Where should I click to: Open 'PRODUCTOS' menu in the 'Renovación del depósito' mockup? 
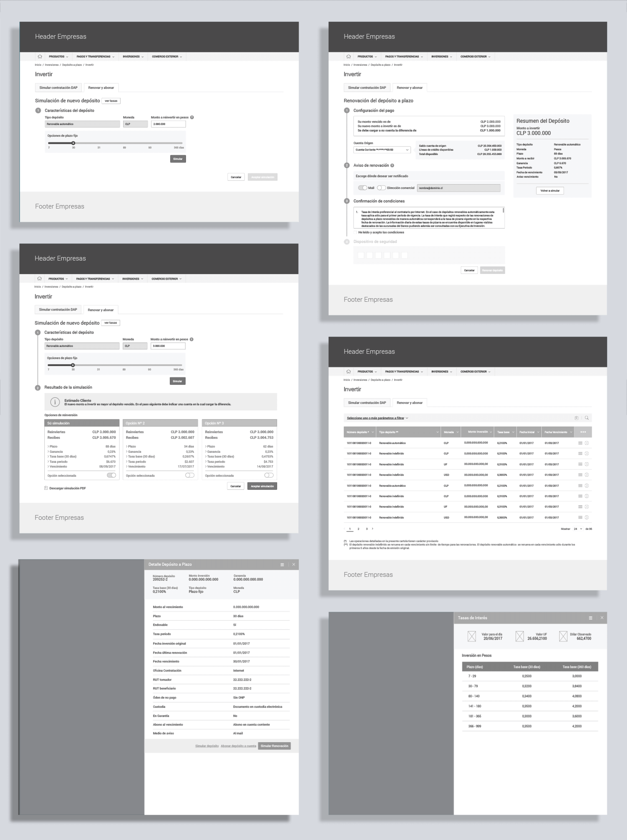coord(367,56)
